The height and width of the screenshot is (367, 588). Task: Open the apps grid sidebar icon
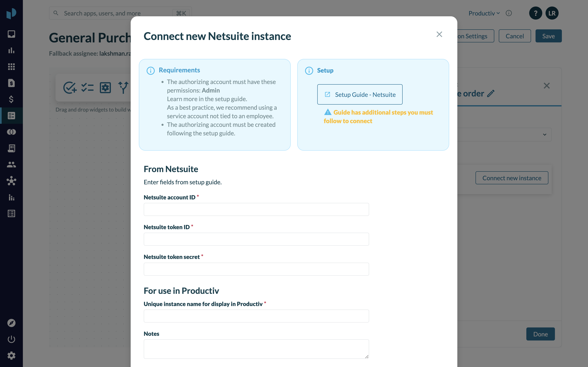[11, 66]
